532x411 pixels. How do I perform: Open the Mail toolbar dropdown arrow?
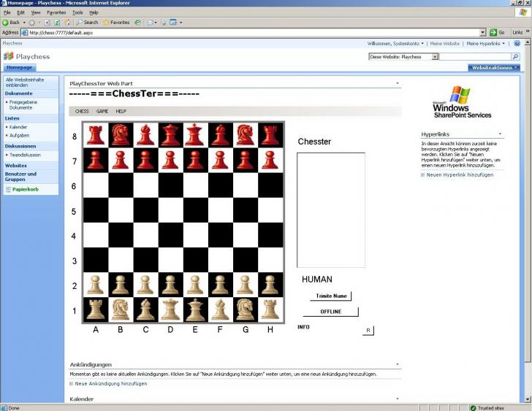[x=156, y=23]
